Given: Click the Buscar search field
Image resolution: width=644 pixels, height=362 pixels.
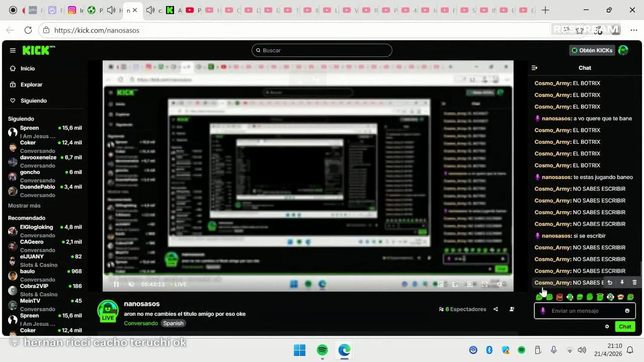Looking at the screenshot, I should point(322,50).
